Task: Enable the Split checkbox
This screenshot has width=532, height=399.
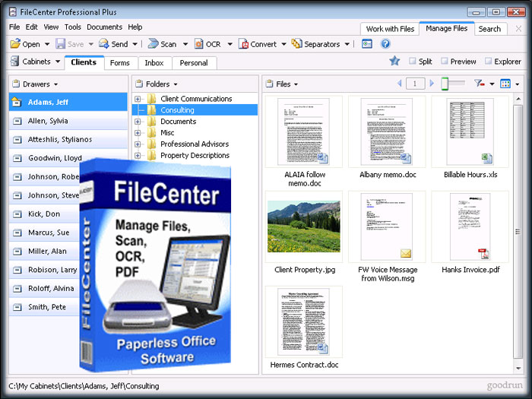Action: click(413, 61)
